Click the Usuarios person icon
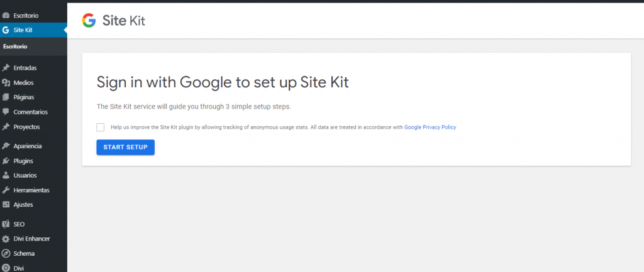The height and width of the screenshot is (272, 644). click(x=6, y=175)
